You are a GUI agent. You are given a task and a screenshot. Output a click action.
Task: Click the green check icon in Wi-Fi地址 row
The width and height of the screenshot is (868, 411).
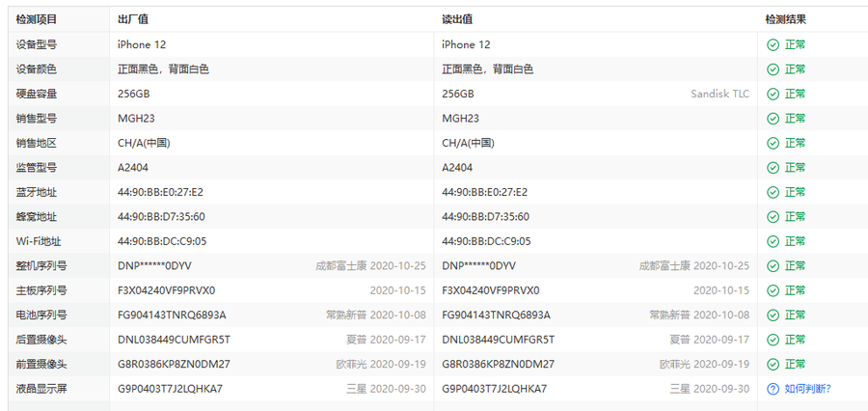click(x=773, y=241)
